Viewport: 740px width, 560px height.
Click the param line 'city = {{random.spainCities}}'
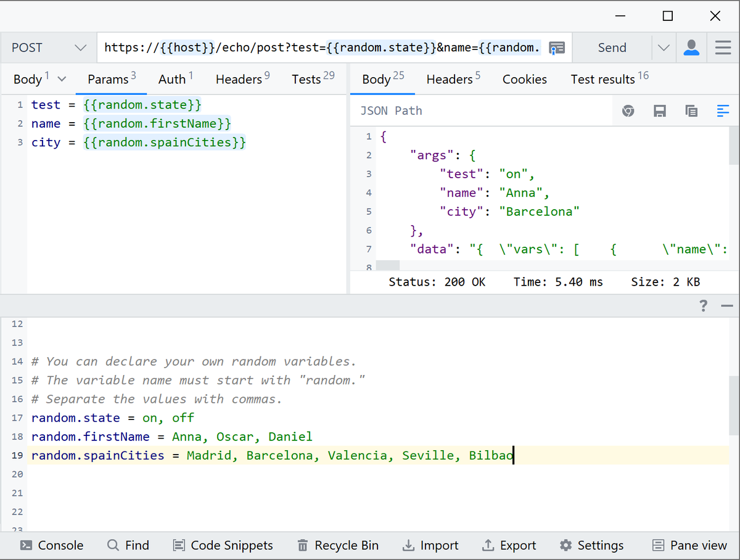[139, 142]
